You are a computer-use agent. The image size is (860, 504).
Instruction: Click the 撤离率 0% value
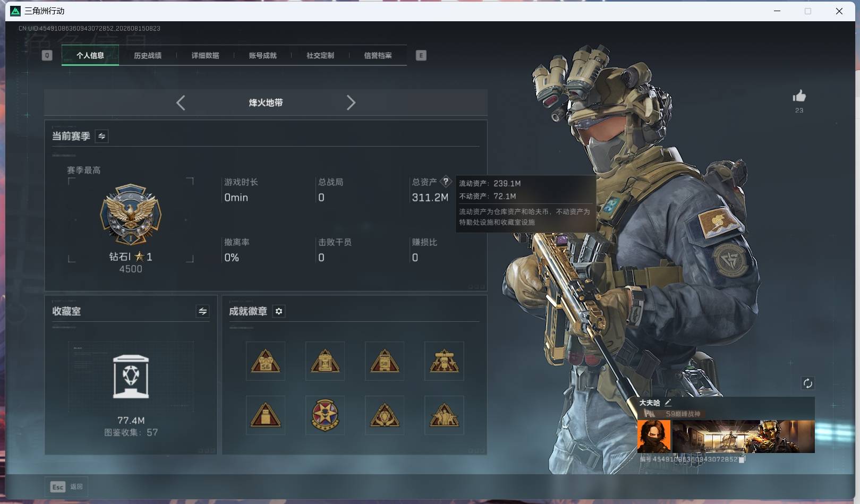pos(232,258)
